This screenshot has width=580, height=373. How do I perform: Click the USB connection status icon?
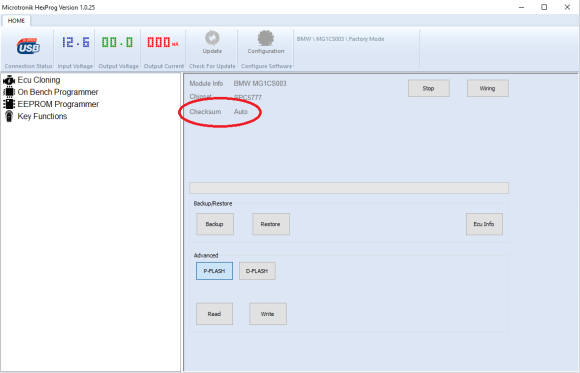tap(28, 47)
